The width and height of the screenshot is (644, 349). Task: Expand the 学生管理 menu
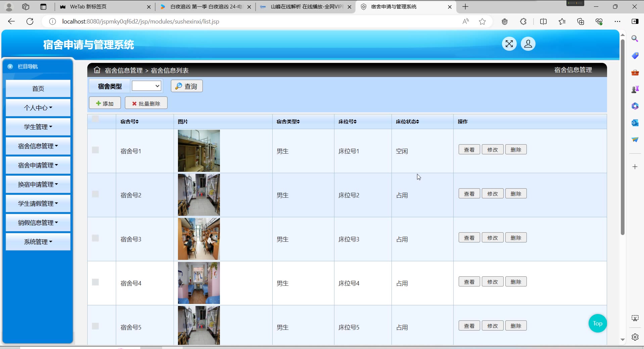pos(38,127)
